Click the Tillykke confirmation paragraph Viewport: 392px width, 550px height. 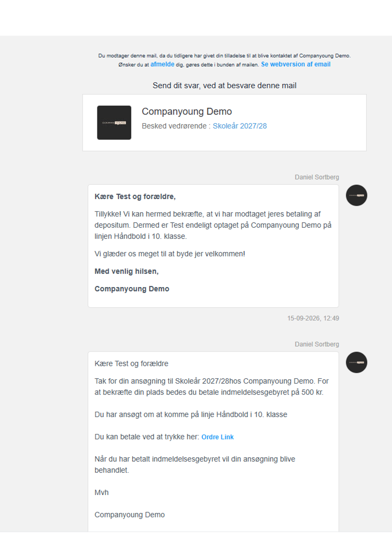pyautogui.click(x=213, y=225)
